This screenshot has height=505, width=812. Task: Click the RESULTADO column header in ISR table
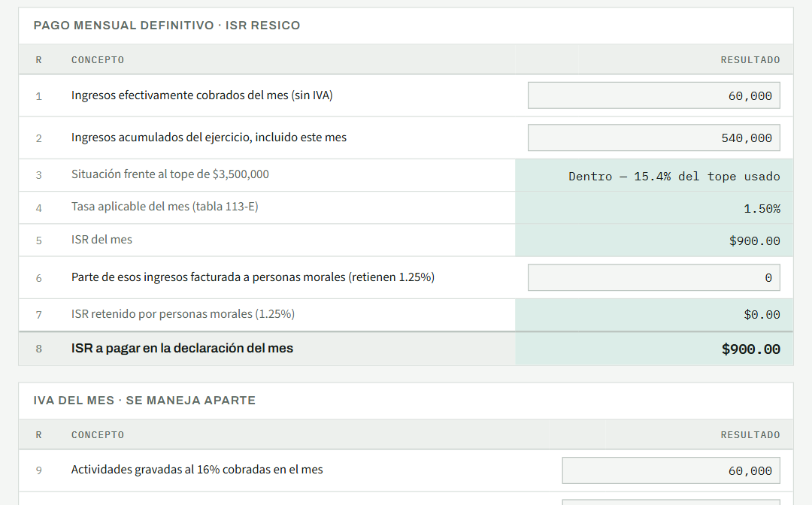coord(750,60)
